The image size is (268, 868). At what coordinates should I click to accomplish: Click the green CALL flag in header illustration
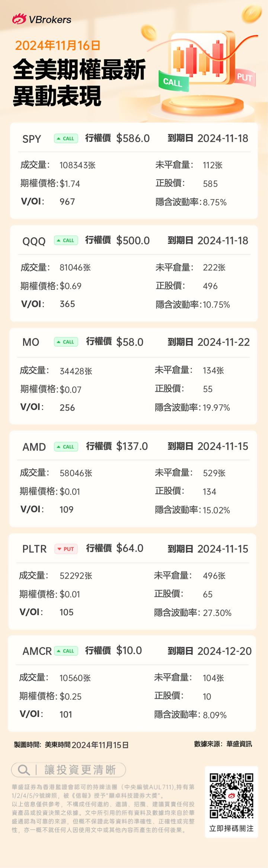coord(173,81)
